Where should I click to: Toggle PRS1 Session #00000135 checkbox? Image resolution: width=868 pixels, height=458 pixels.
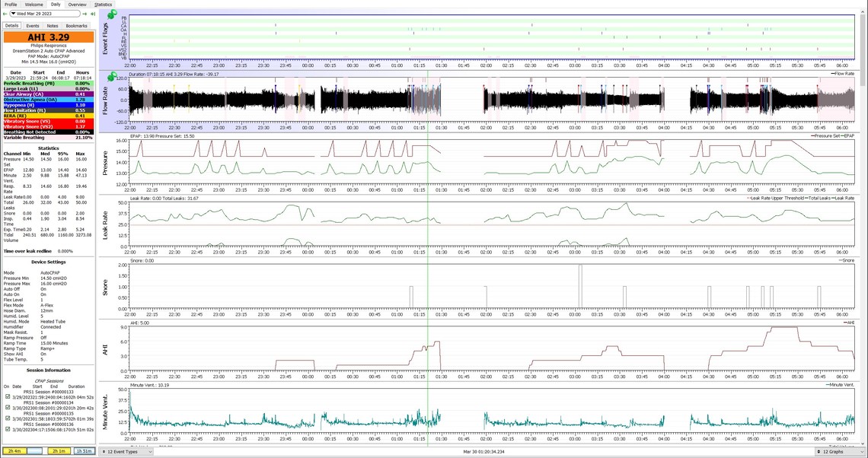tap(7, 418)
